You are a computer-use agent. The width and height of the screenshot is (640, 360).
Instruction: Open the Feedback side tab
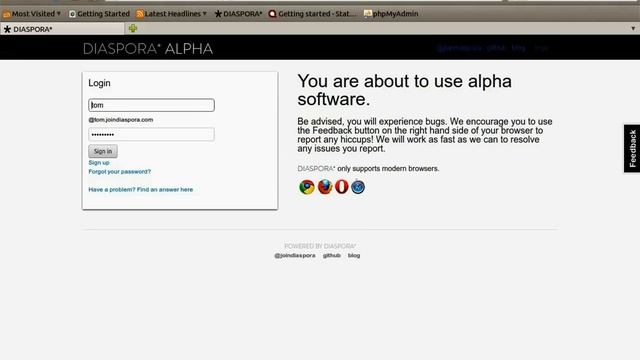[632, 148]
